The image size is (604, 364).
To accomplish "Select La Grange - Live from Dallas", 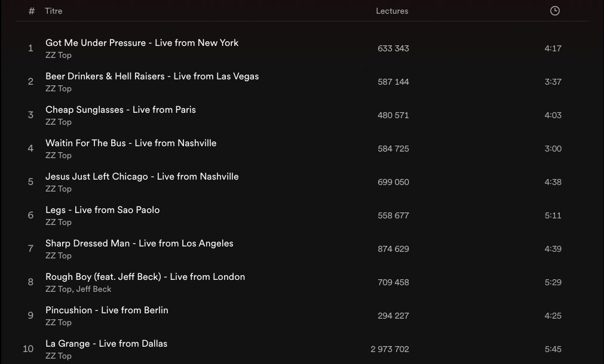I will [x=106, y=344].
